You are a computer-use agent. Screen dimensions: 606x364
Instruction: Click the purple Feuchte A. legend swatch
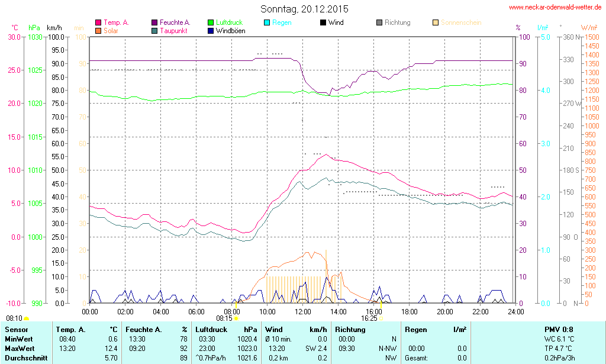pos(154,22)
